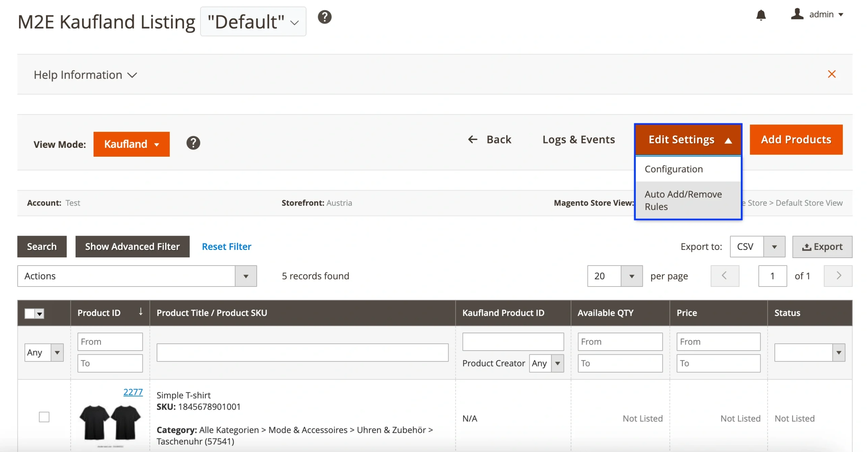Screen dimensions: 868x452
Task: Click the help icon next to View Mode
Action: 193,143
